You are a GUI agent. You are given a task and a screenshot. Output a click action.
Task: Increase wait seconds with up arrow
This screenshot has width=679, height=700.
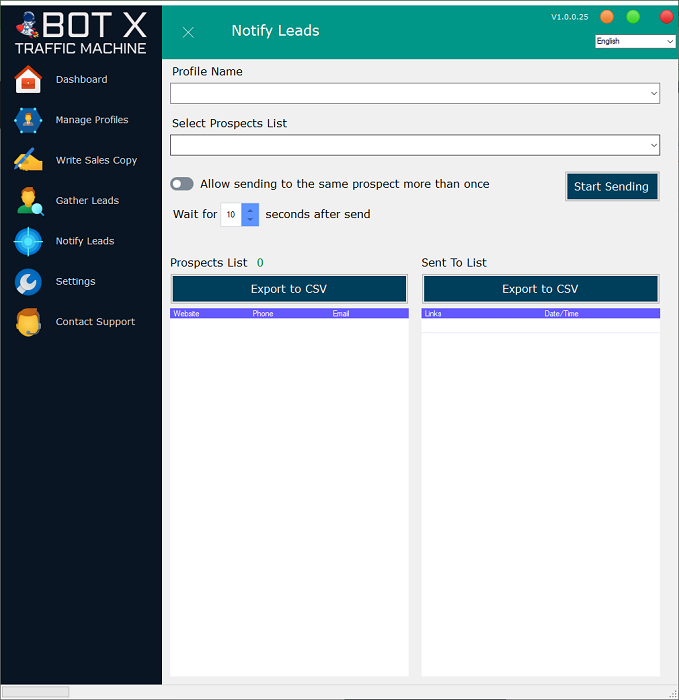pos(250,210)
